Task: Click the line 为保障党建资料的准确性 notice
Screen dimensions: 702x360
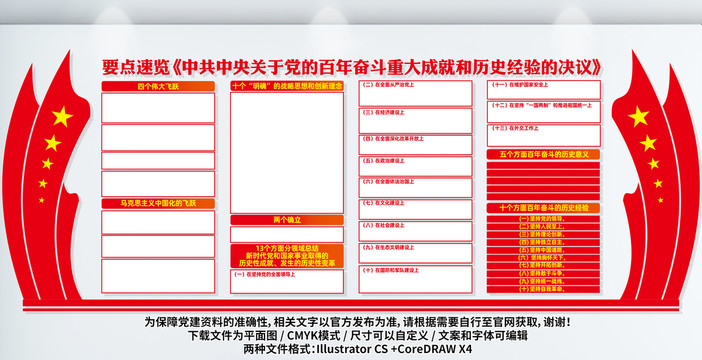Action: tap(357, 322)
